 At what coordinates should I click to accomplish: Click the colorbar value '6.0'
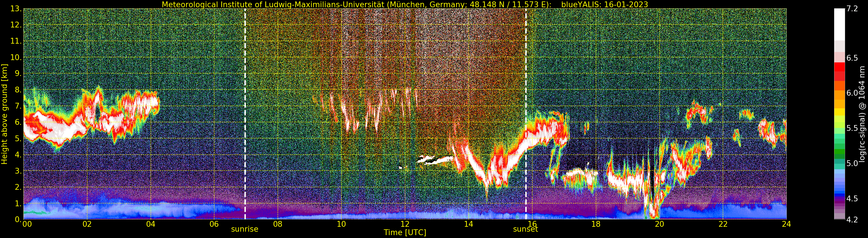coord(852,93)
